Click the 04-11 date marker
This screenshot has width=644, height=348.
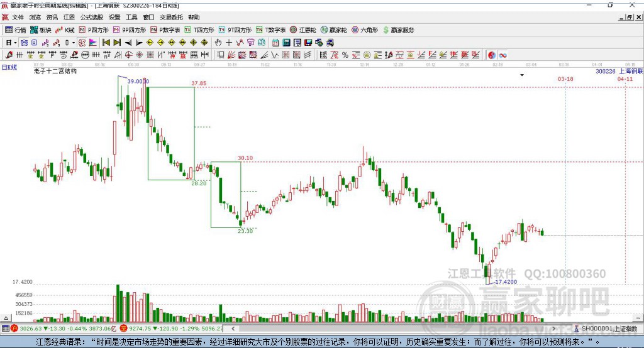pos(625,79)
